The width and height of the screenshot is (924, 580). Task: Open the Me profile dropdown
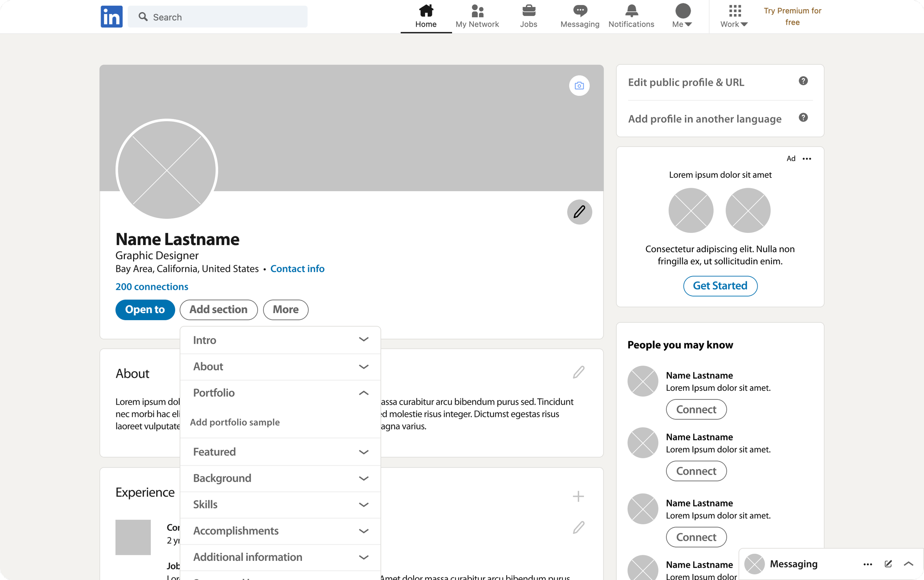pos(682,16)
